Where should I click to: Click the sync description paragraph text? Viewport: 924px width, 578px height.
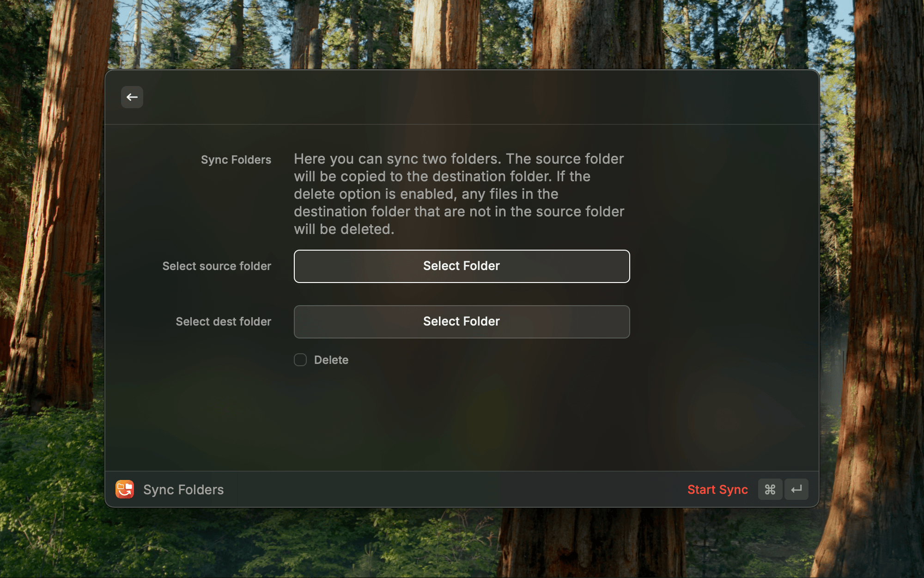point(459,194)
